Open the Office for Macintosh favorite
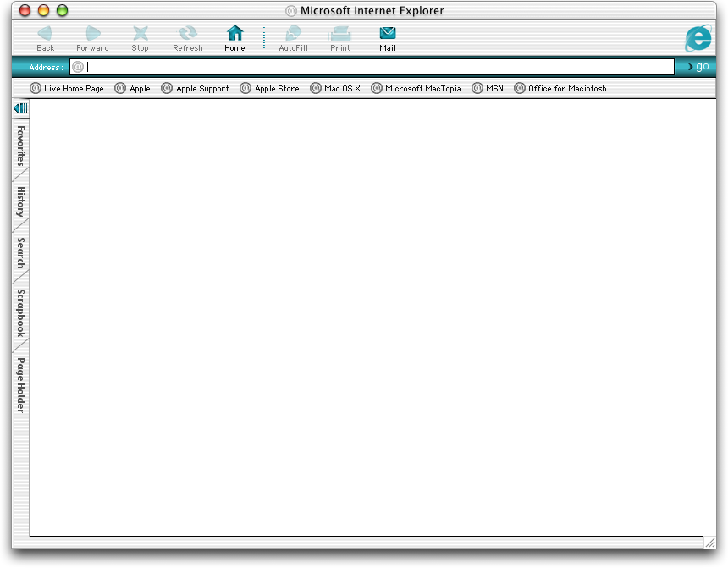728x568 pixels. point(560,88)
